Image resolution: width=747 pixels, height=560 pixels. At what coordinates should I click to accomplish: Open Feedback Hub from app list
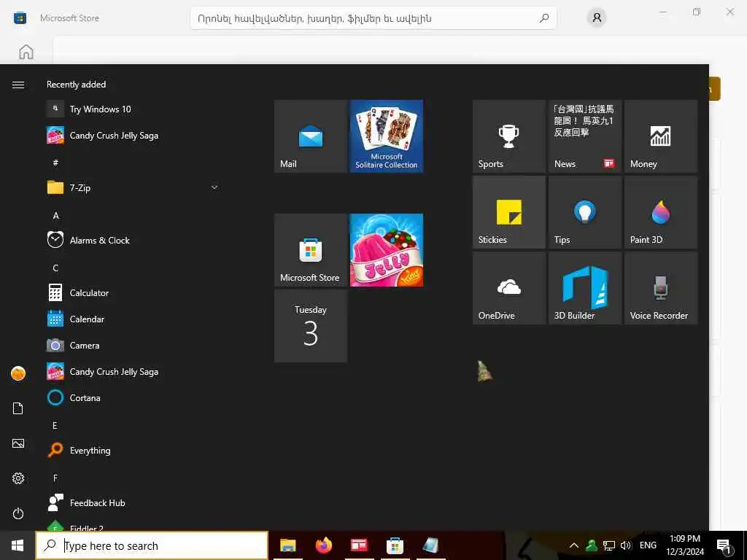(133, 503)
